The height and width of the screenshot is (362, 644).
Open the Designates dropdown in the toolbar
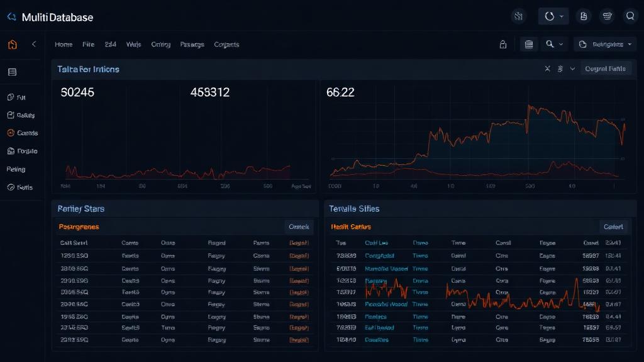[x=605, y=44]
